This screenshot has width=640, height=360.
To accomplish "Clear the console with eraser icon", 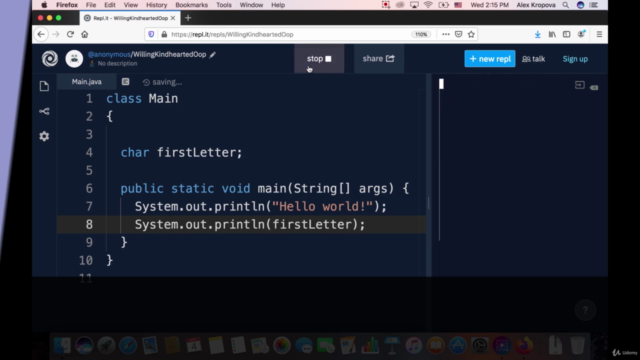I will (594, 87).
